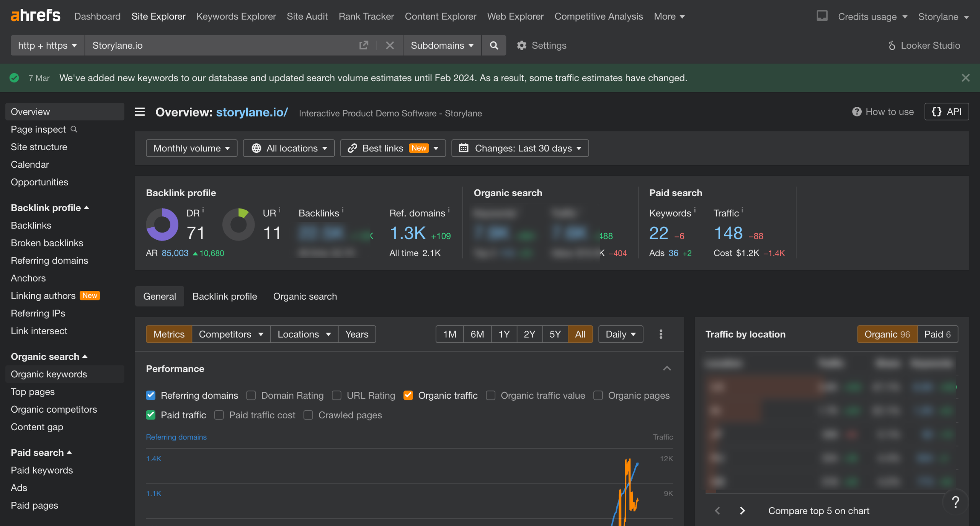Go to next traffic location page
Image resolution: width=980 pixels, height=526 pixels.
click(742, 511)
